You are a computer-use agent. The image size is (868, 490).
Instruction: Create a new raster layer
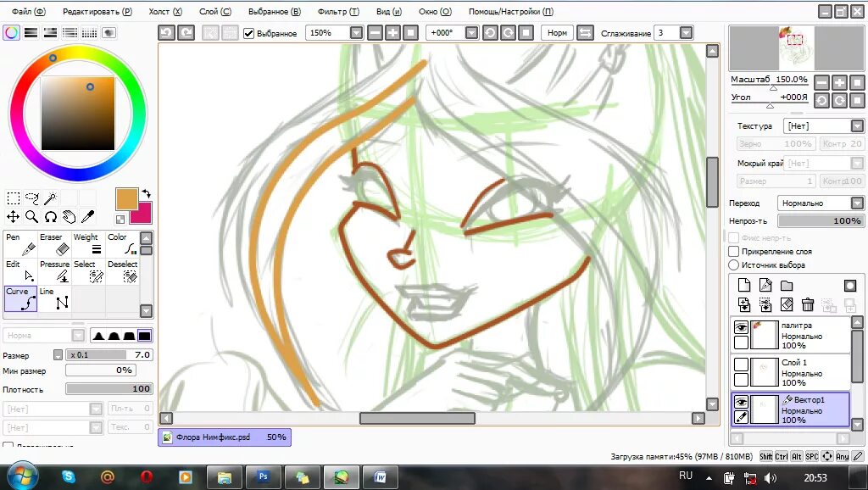click(x=744, y=285)
